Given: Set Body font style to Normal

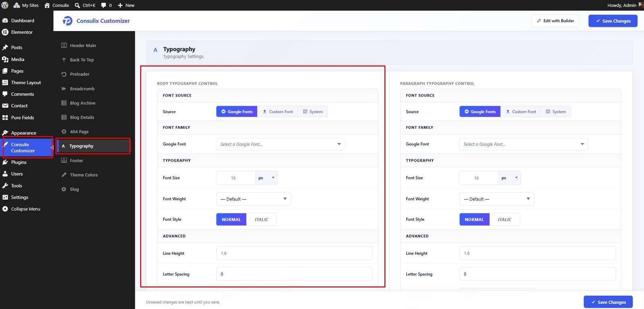Looking at the screenshot, I should point(231,220).
